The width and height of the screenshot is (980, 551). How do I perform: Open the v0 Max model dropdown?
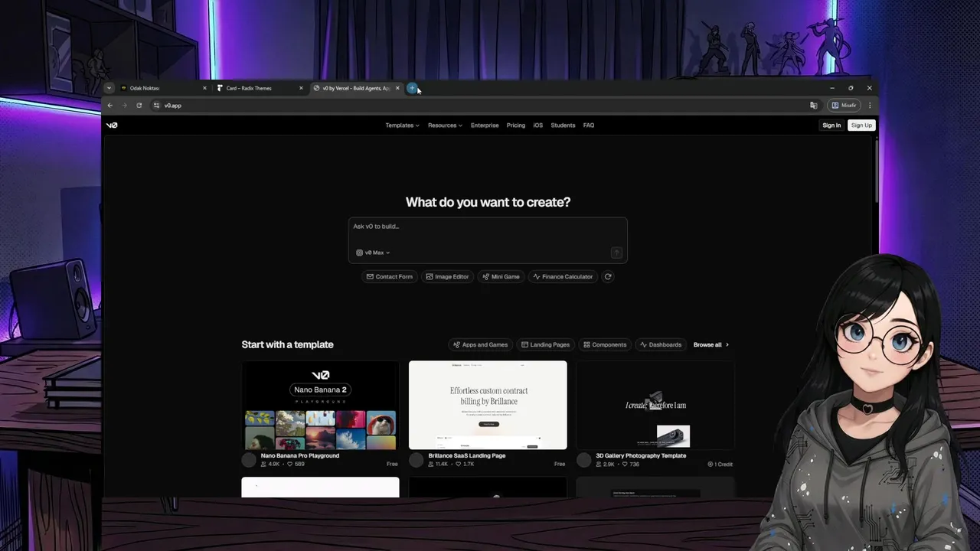(x=373, y=253)
